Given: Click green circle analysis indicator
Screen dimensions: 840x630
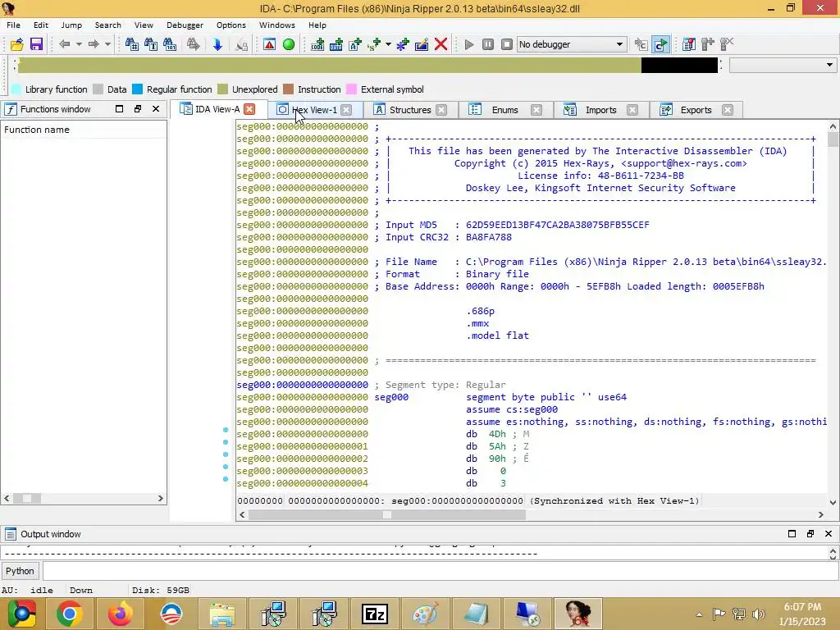Looking at the screenshot, I should (288, 44).
